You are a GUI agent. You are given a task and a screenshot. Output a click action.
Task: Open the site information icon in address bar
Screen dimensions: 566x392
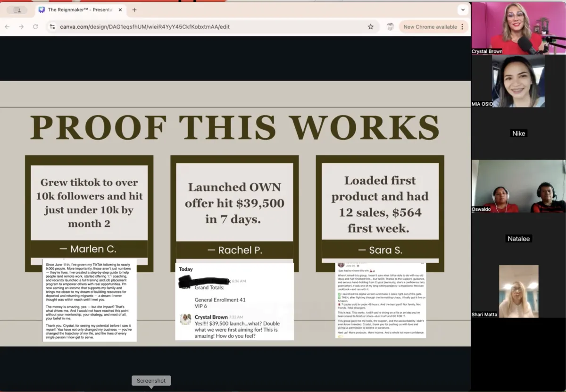click(52, 27)
